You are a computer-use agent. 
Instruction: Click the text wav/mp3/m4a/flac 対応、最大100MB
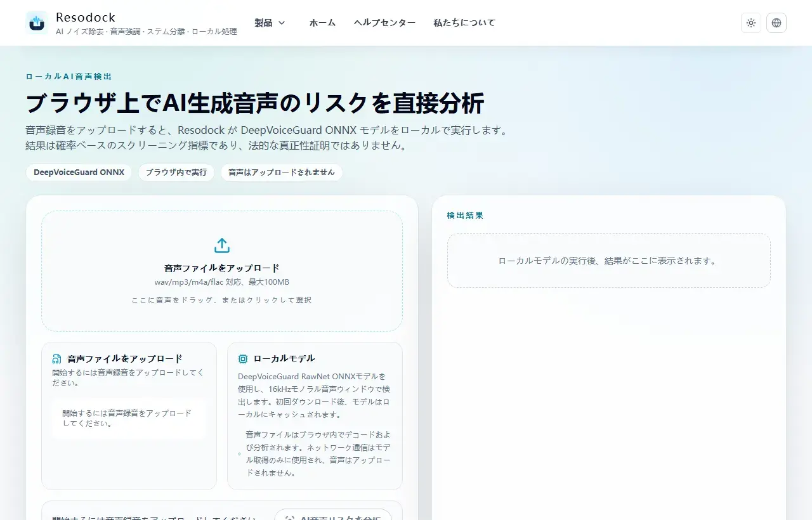click(222, 282)
